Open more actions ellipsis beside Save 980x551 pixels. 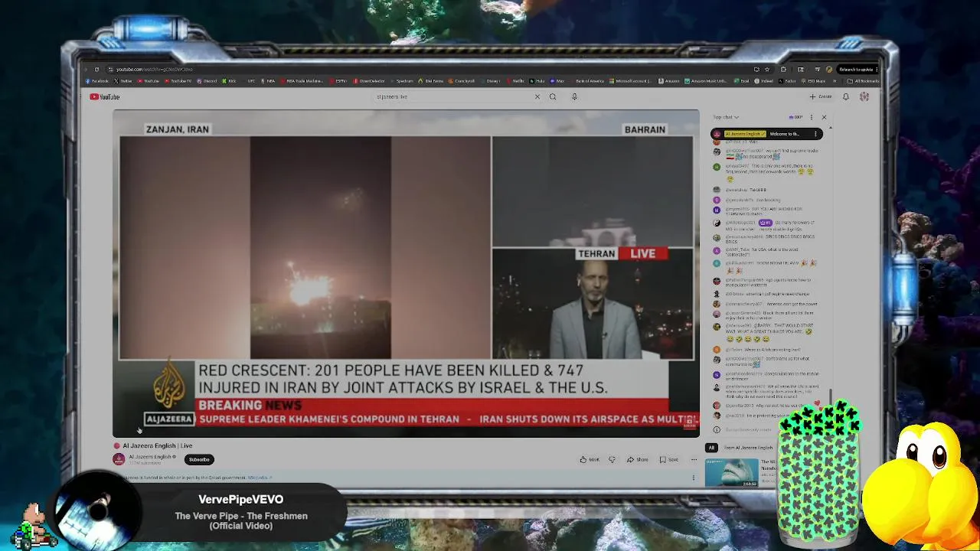pos(694,460)
